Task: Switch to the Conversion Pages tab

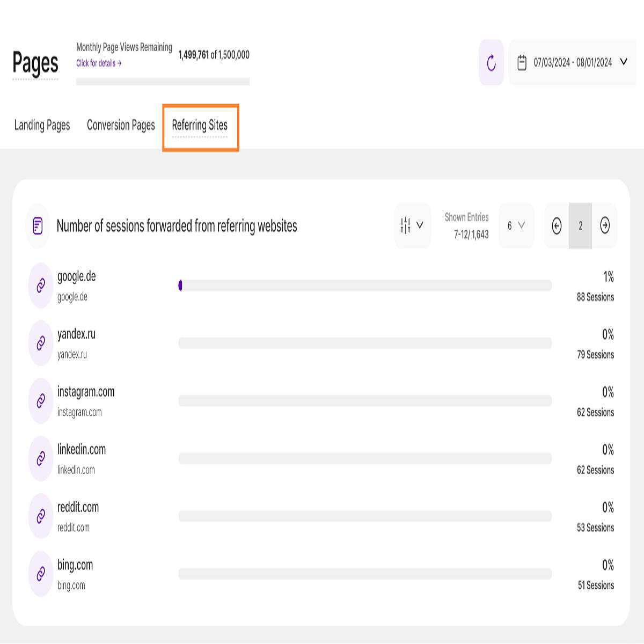Action: 121,125
